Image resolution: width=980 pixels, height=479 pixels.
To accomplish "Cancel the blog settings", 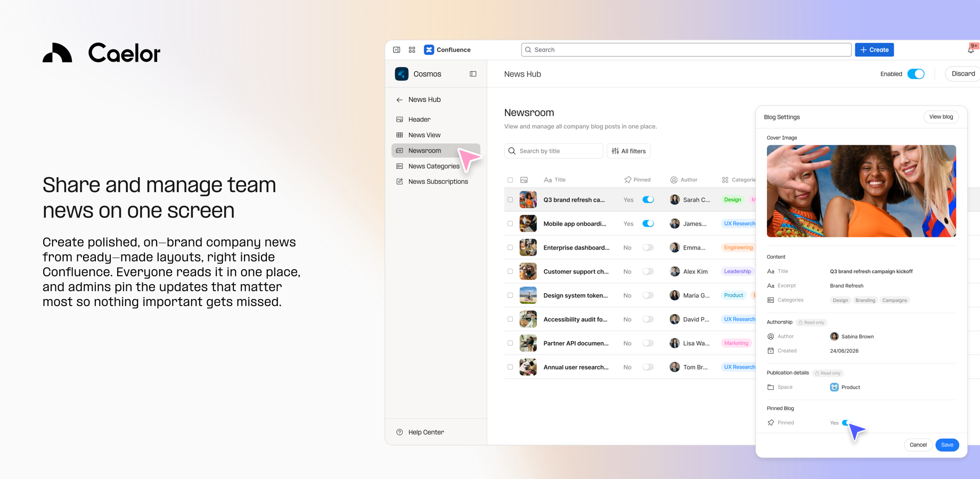I will pos(918,445).
